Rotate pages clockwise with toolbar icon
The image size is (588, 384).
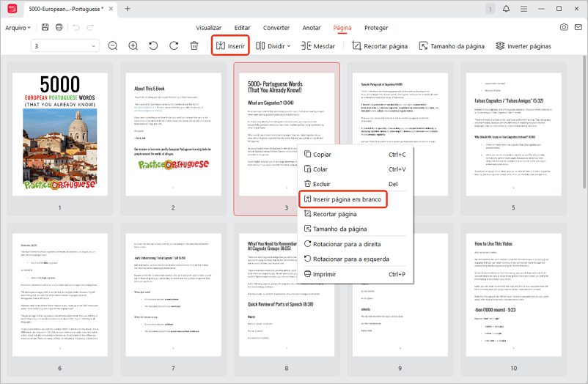(174, 45)
